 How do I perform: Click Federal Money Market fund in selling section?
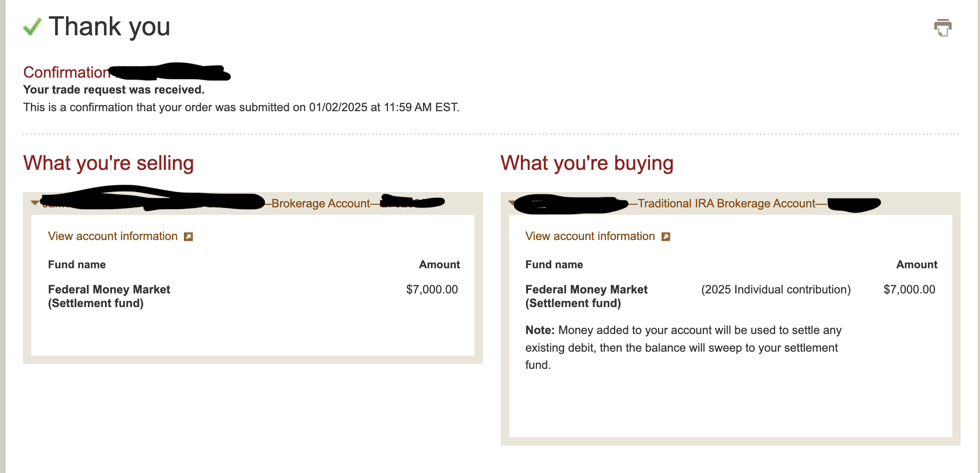109,296
